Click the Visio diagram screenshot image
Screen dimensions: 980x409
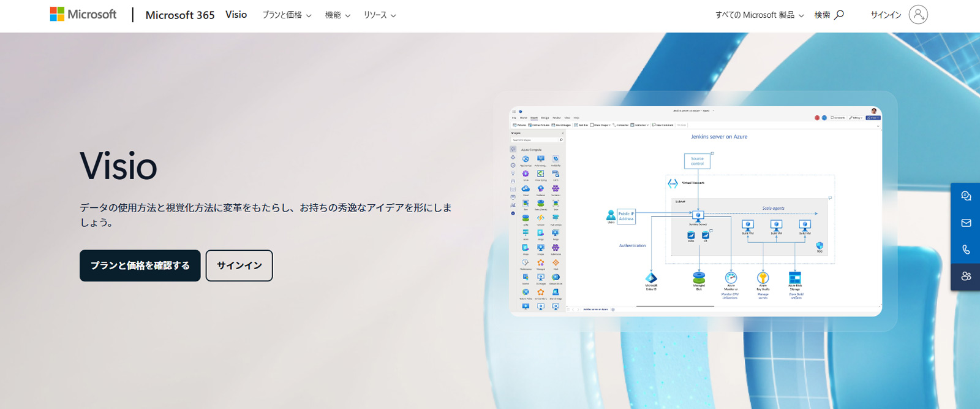[x=696, y=211]
